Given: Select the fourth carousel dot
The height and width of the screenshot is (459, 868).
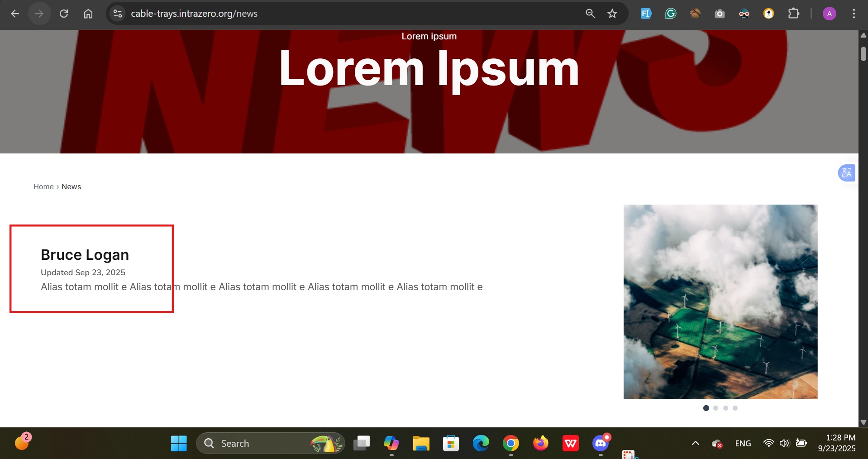Looking at the screenshot, I should (735, 408).
